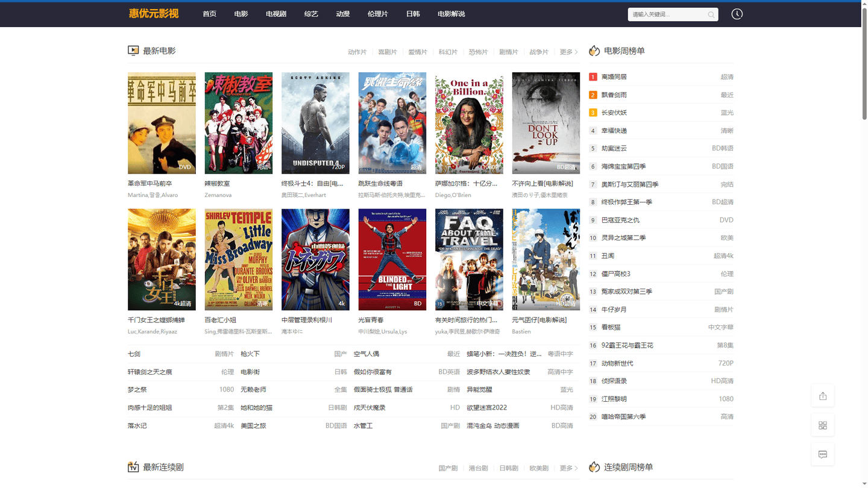This screenshot has height=488, width=868.
Task: Open 水管工 in the movie list
Action: 363,426
